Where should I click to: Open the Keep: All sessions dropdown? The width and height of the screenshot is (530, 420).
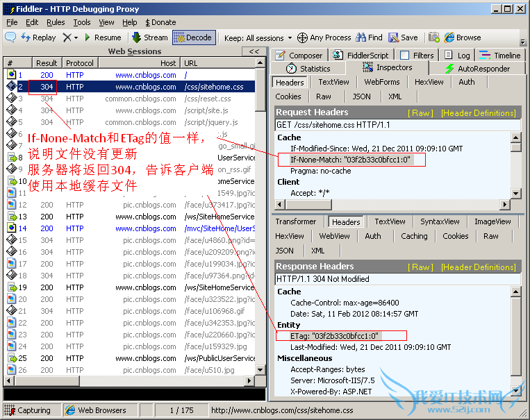(x=258, y=38)
